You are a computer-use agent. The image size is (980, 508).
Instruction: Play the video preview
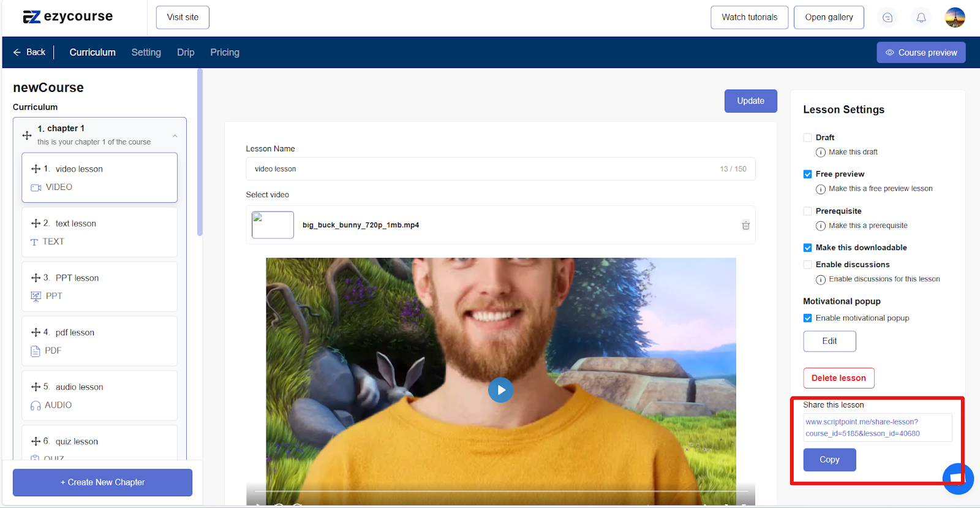click(500, 390)
